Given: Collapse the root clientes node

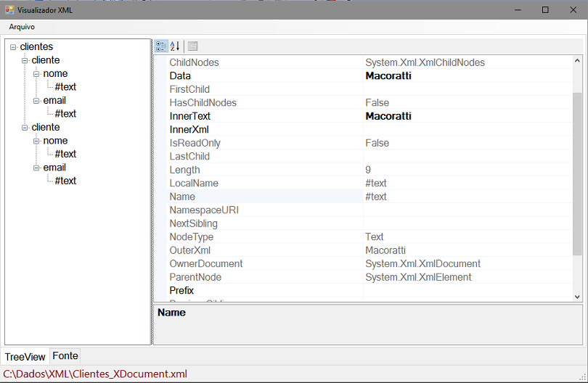Looking at the screenshot, I should (13, 47).
